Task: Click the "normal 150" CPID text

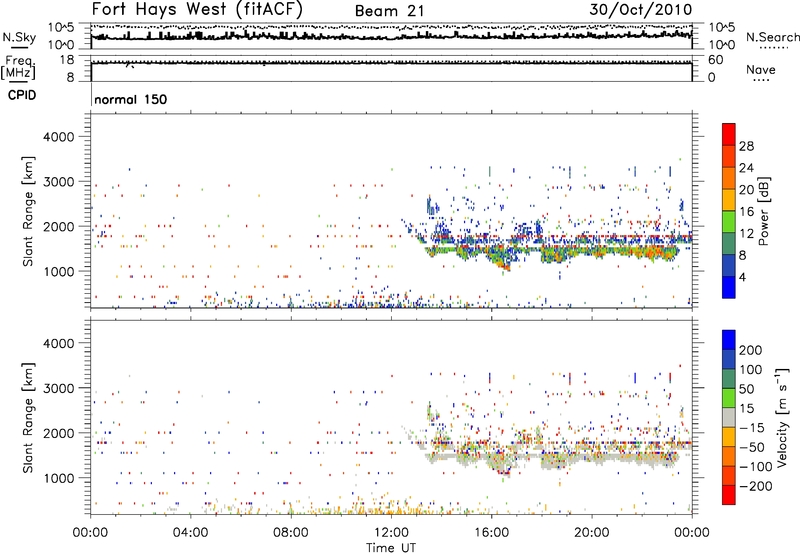Action: 131,99
